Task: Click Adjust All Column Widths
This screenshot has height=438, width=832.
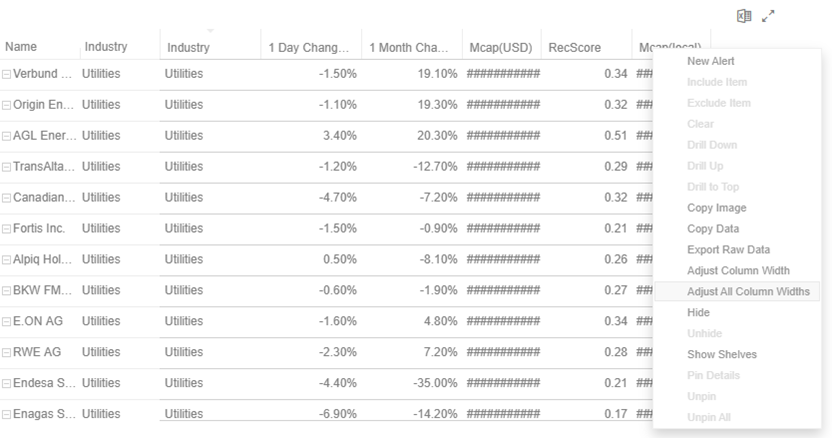Action: tap(748, 292)
